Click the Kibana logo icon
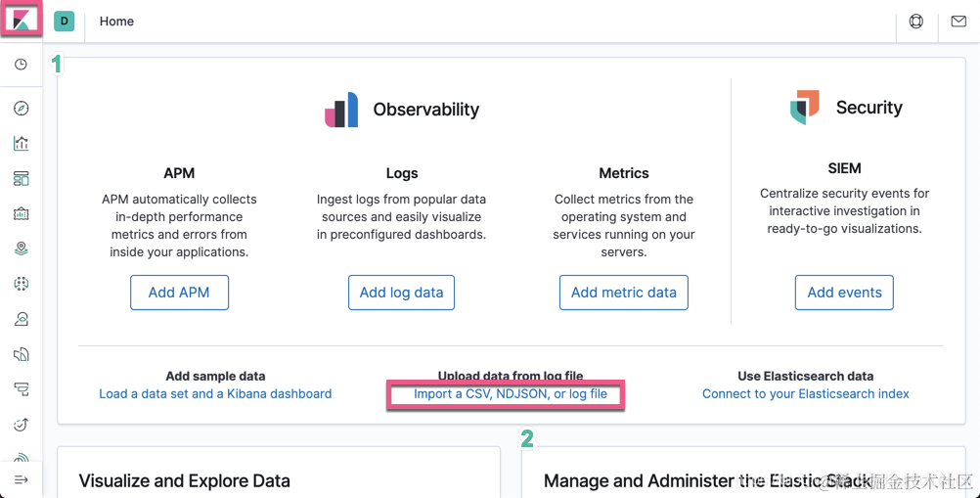The width and height of the screenshot is (980, 498). 21,21
